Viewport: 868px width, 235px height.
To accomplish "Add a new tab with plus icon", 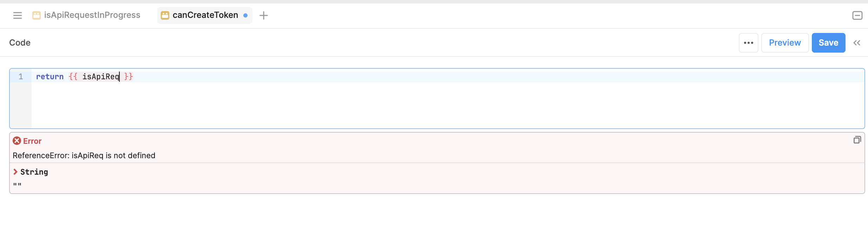I will click(264, 15).
